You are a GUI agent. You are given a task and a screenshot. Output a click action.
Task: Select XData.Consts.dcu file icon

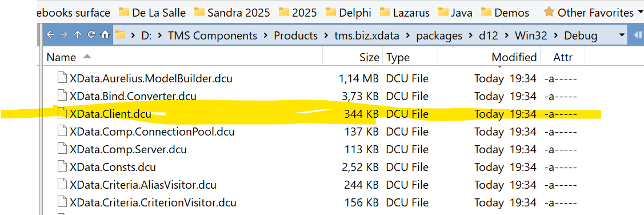[62, 167]
